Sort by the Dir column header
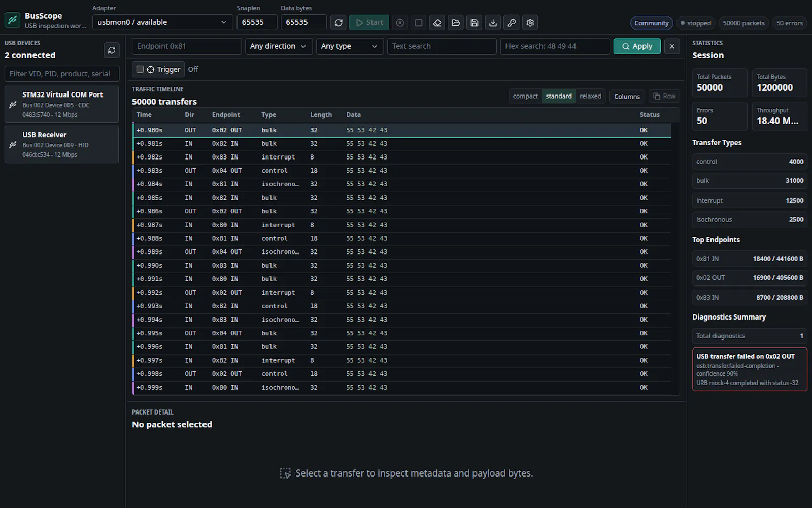This screenshot has width=812, height=508. click(189, 115)
